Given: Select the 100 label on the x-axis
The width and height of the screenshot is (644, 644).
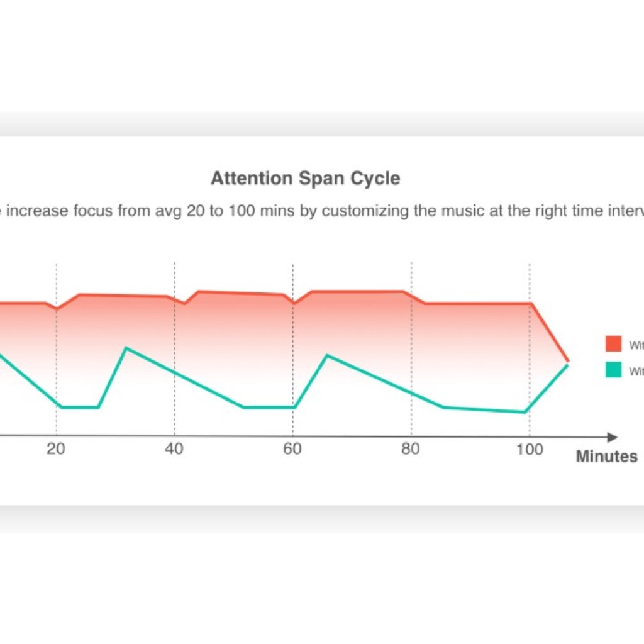Looking at the screenshot, I should pos(530,449).
